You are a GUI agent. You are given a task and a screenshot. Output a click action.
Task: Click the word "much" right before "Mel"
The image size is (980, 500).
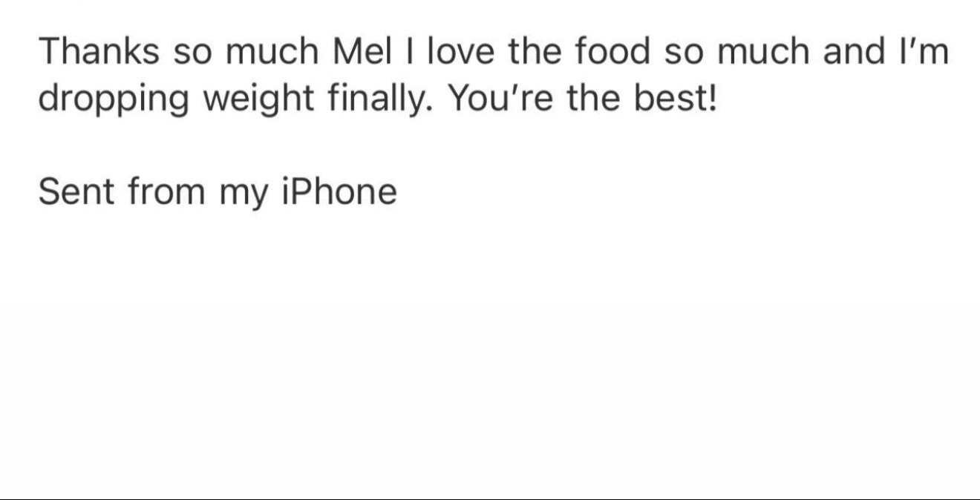[270, 52]
